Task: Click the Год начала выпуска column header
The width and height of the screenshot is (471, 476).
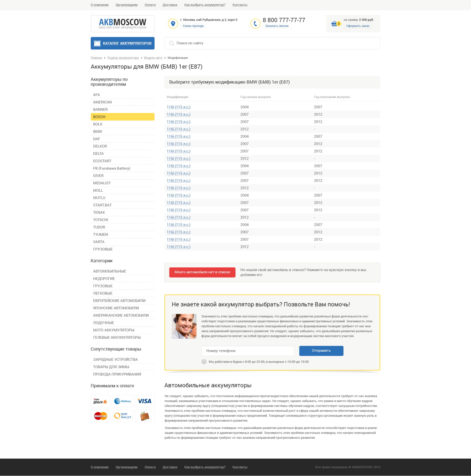Action: pyautogui.click(x=256, y=97)
